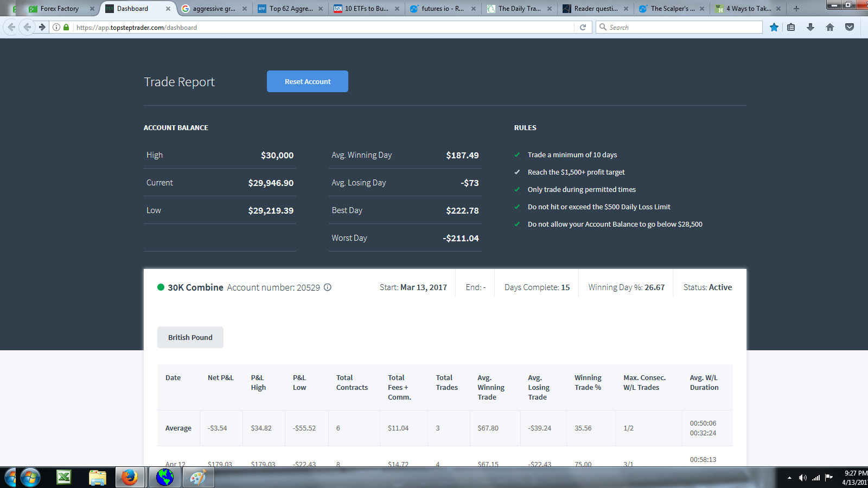Click rule 'Only trade during permitted times'

click(x=582, y=190)
